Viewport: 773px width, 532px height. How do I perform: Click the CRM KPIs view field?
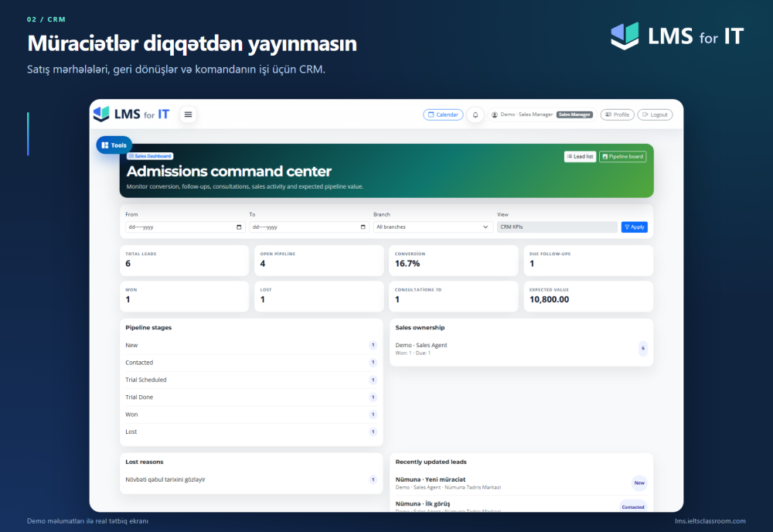[x=557, y=227]
